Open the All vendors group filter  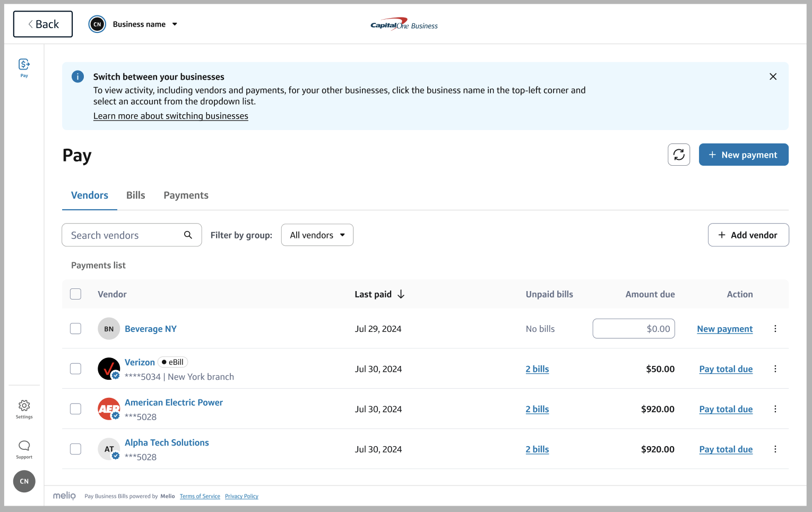(317, 235)
